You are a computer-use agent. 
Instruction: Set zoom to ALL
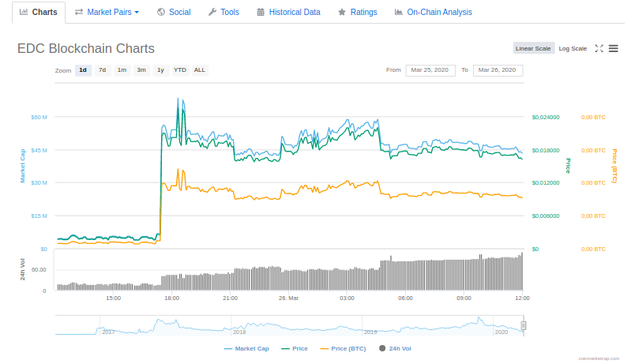[200, 70]
